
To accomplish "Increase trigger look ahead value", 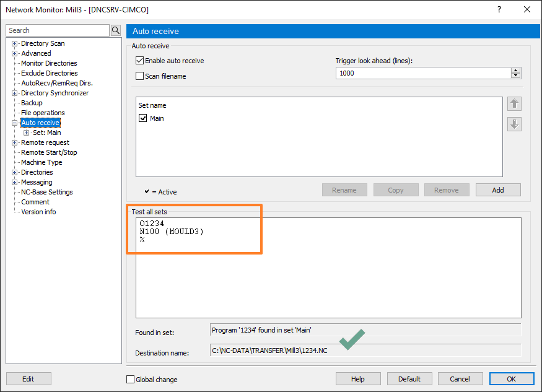I will pyautogui.click(x=516, y=71).
